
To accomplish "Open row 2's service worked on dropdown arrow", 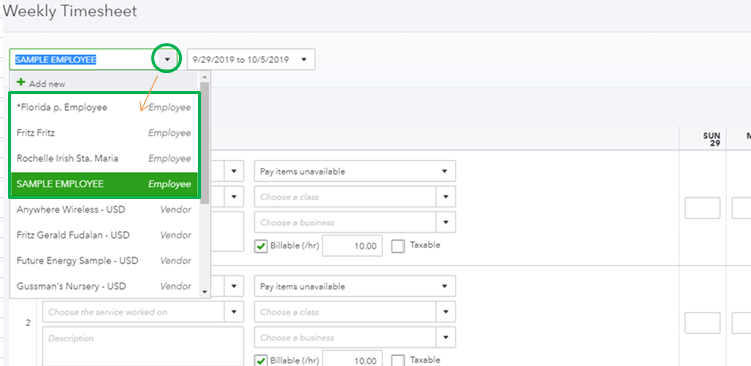I will 234,312.
